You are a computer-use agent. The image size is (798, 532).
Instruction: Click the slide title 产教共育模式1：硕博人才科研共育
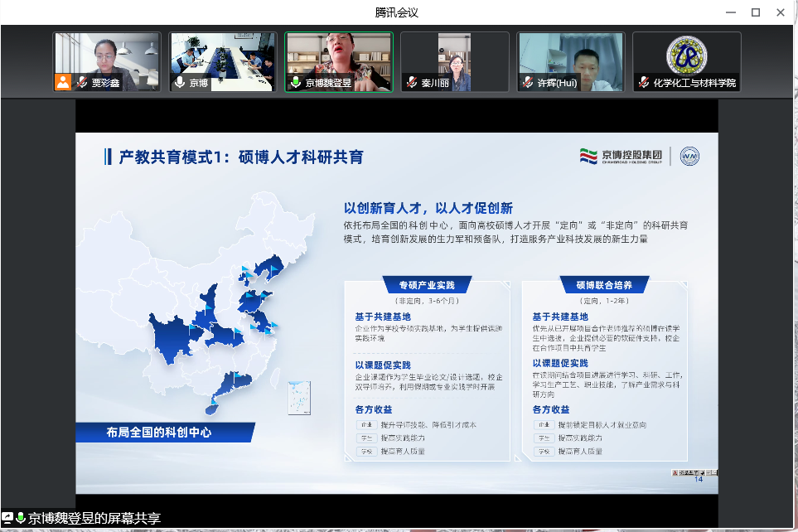(x=241, y=157)
